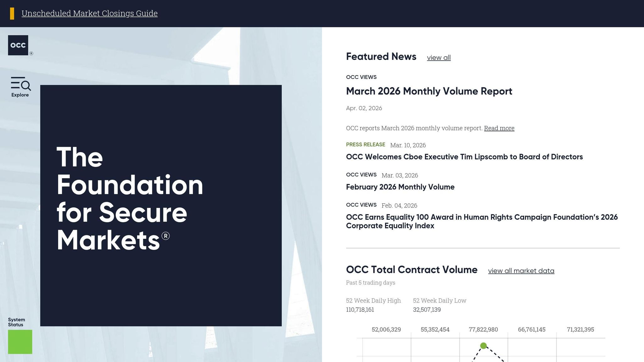Image resolution: width=644 pixels, height=362 pixels.
Task: Open the Tim Lipscomb Board of Directors article
Action: pyautogui.click(x=464, y=157)
